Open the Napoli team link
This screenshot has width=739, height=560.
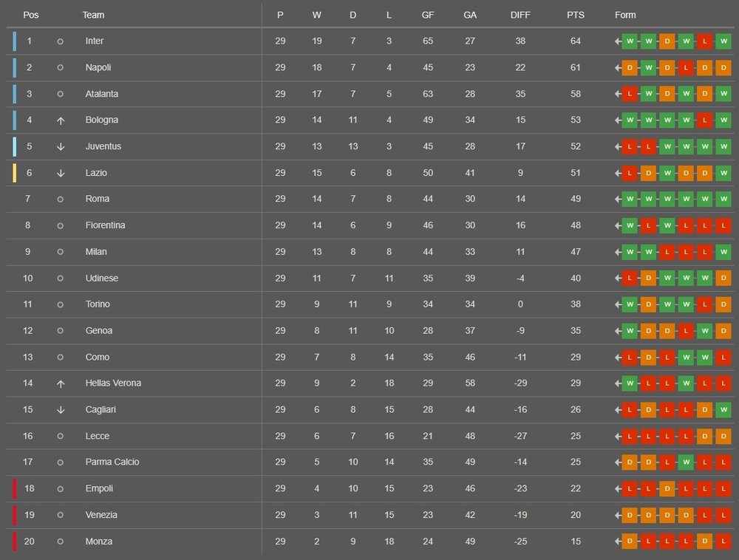click(x=98, y=67)
